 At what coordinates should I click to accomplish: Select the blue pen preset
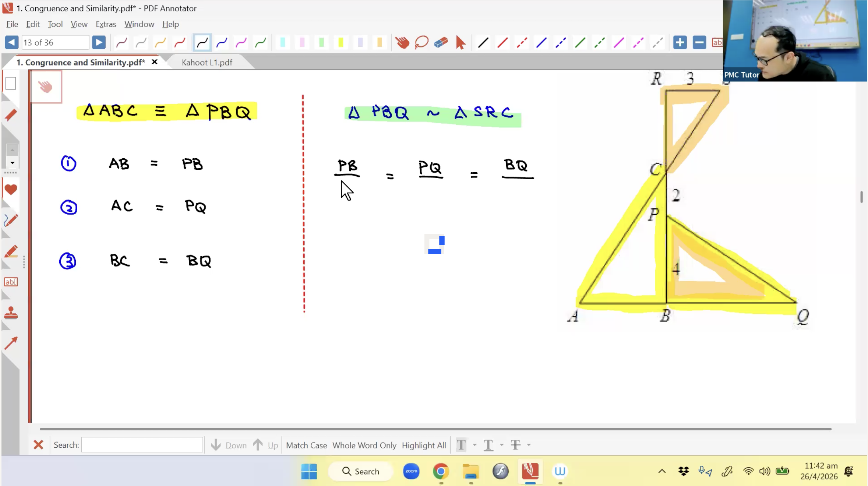[x=222, y=43]
